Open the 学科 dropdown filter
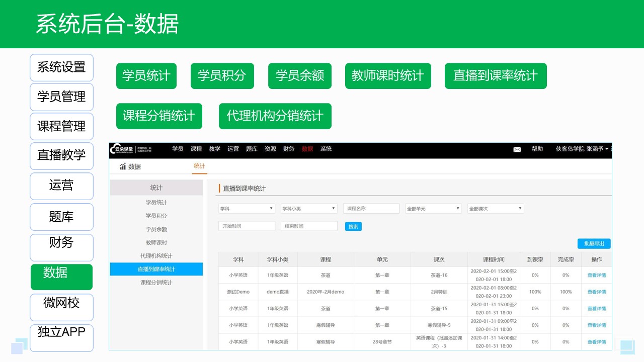 click(247, 208)
